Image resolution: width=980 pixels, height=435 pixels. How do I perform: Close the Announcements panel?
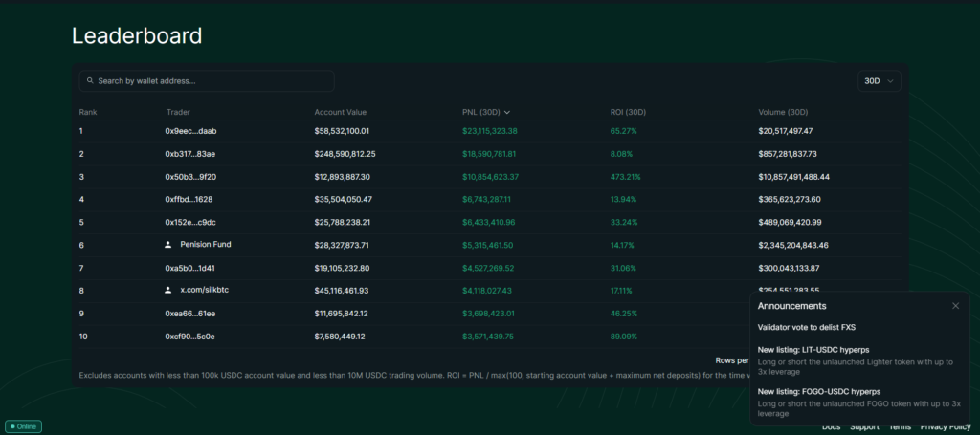[x=955, y=306]
